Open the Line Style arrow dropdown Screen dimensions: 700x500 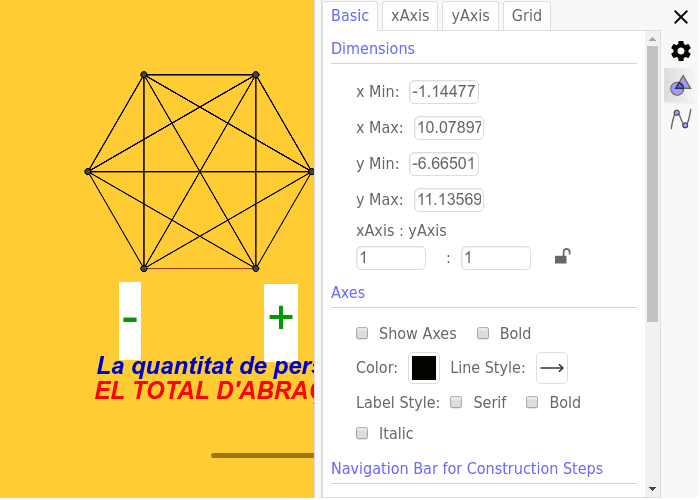coord(552,368)
